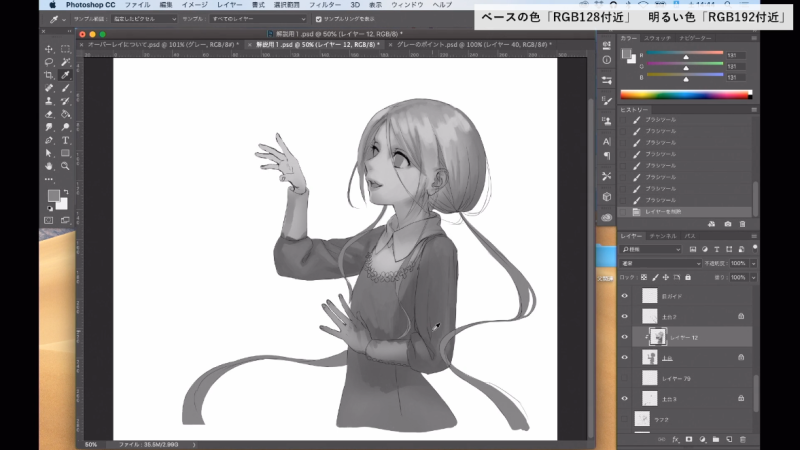Open the History panel options menu
Image resolution: width=800 pixels, height=450 pixels.
pos(754,110)
